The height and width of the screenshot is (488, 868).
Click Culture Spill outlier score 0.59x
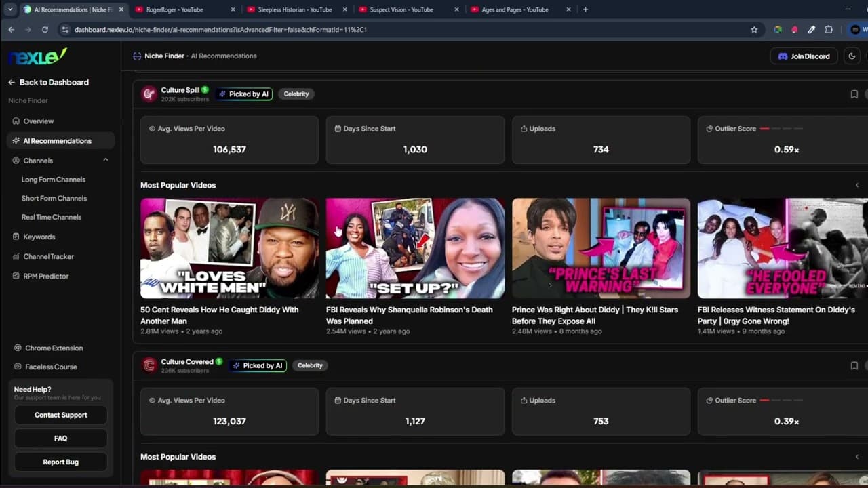click(x=787, y=150)
